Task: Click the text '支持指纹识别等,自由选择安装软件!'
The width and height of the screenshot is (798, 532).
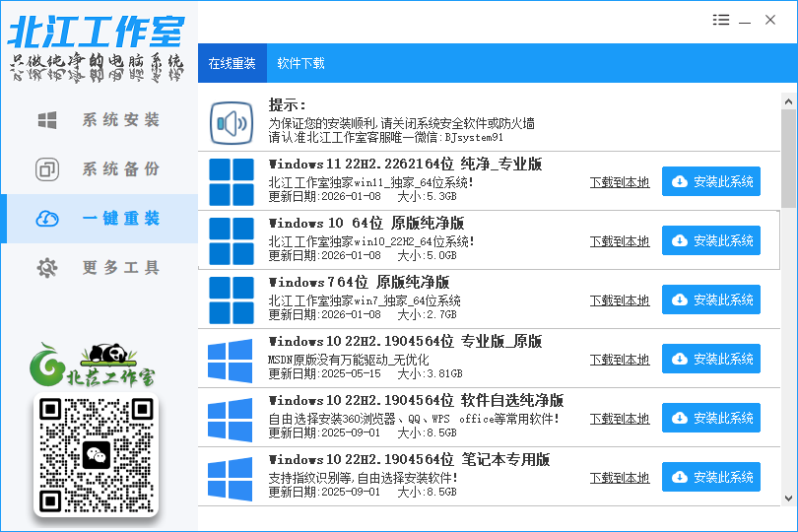Action: point(363,478)
